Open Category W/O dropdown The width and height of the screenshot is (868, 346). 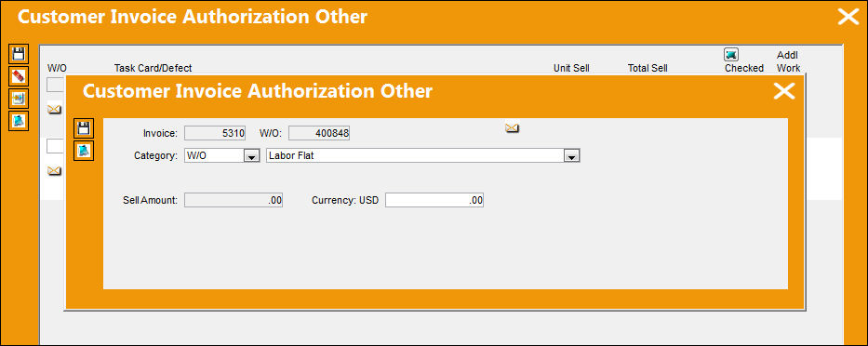point(252,156)
